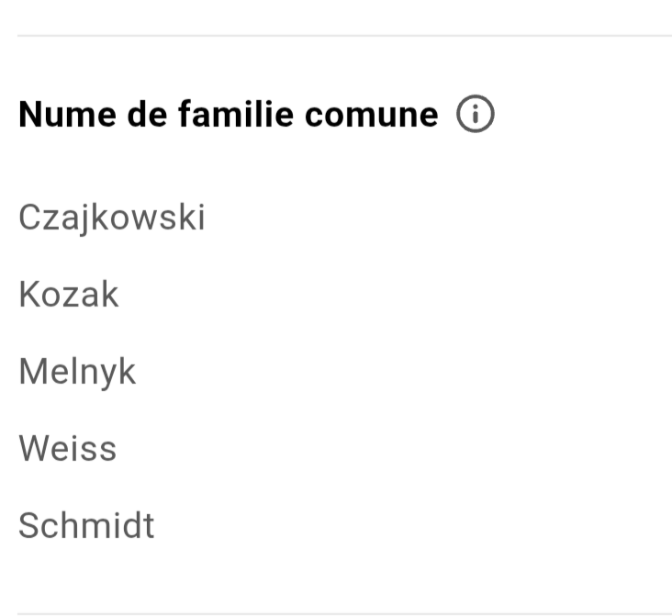Select the last listed surname, Schmidt
This screenshot has width=672, height=616.
click(86, 527)
